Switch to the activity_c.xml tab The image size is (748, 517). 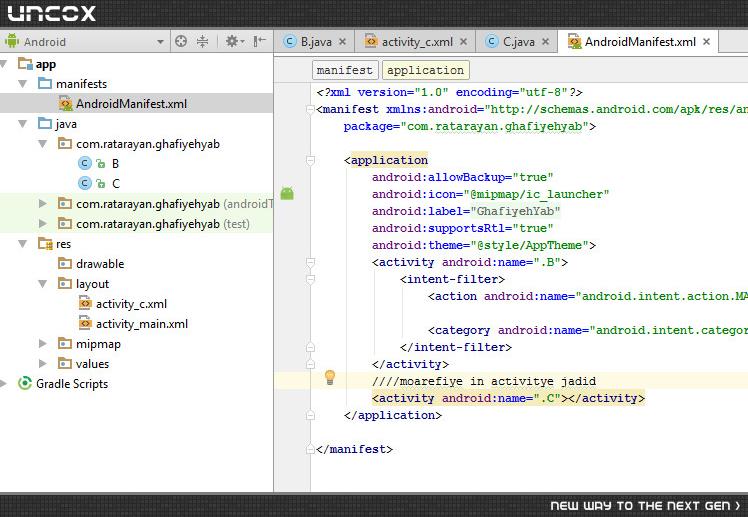[x=417, y=42]
